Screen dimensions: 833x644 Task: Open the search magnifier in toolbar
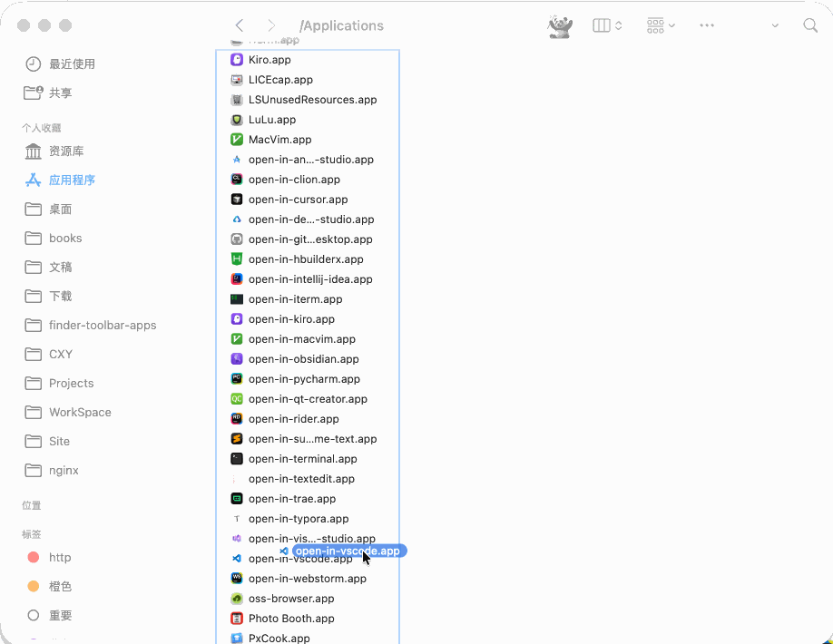pyautogui.click(x=810, y=25)
